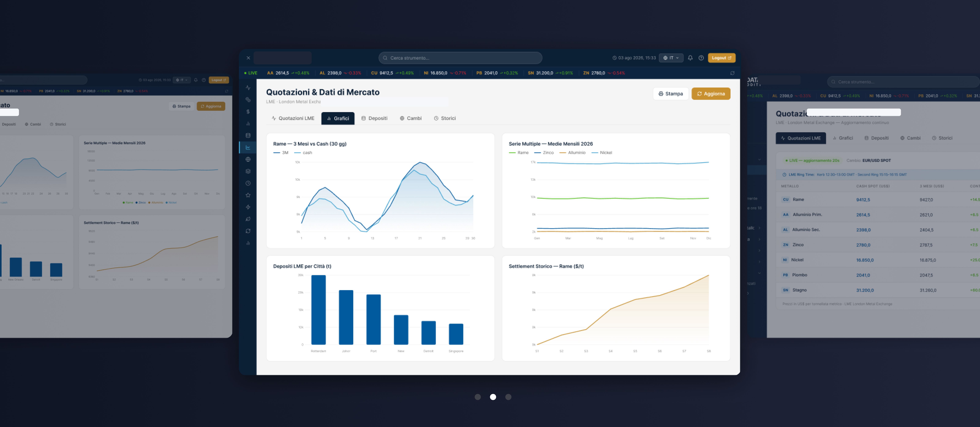Click Logout button in center window

pos(721,58)
